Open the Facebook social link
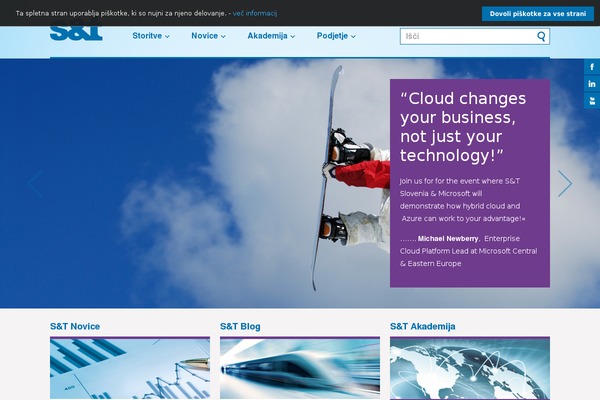This screenshot has width=600, height=400. 592,67
